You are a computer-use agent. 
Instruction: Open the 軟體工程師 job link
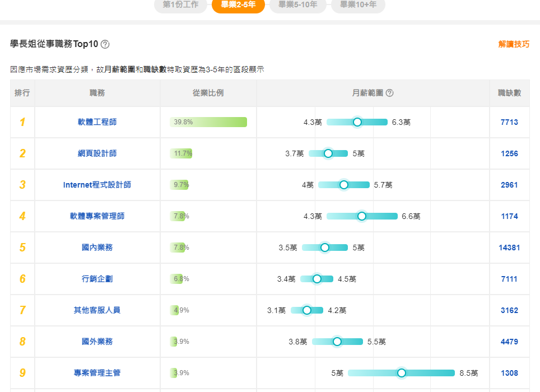click(x=97, y=122)
